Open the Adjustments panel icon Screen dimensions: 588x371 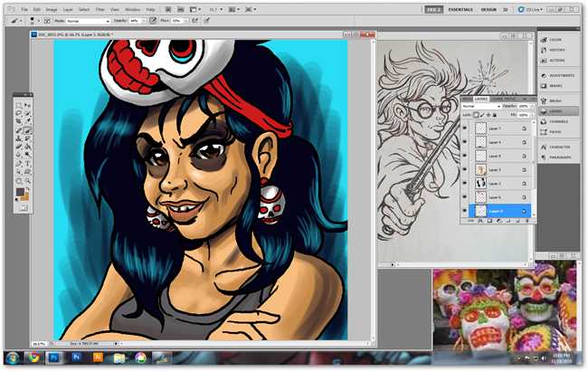click(544, 75)
